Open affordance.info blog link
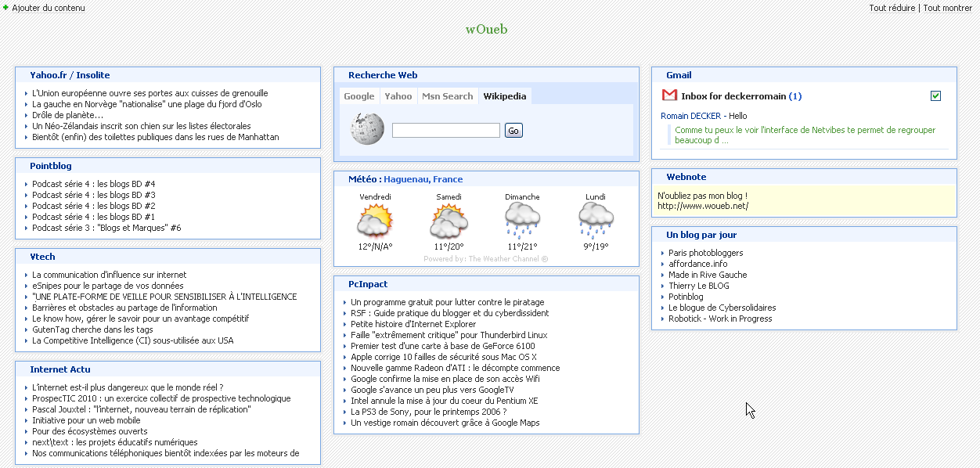This screenshot has height=468, width=980. [698, 264]
